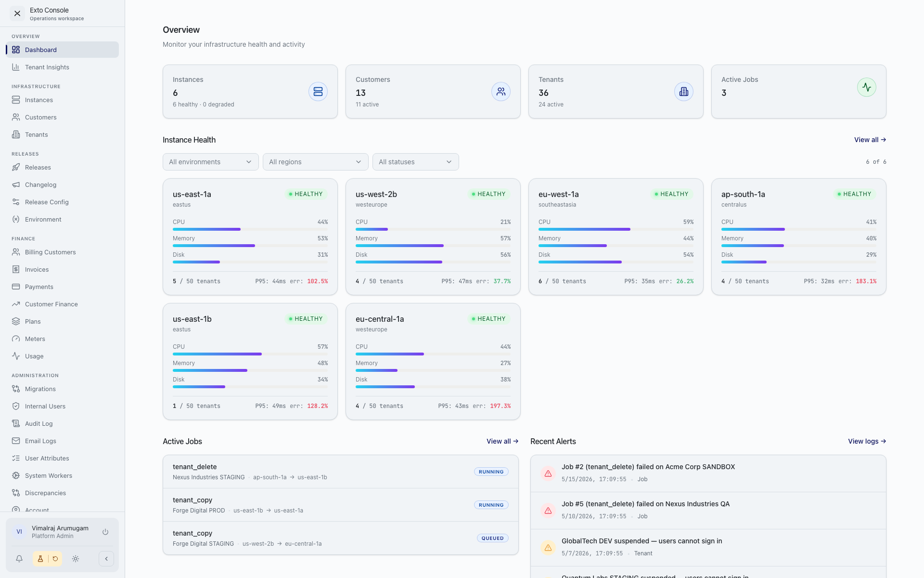Click the Migrations icon in the sidebar

coord(16,389)
